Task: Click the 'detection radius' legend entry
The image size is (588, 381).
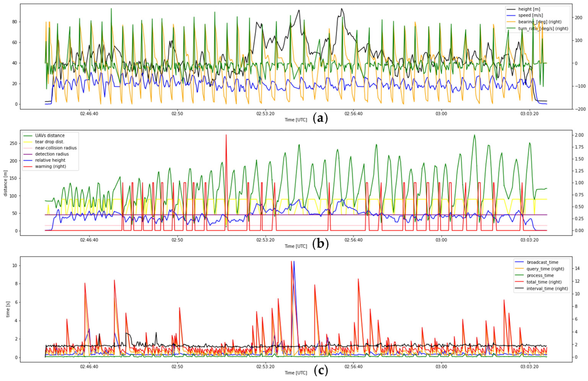Action: point(52,154)
